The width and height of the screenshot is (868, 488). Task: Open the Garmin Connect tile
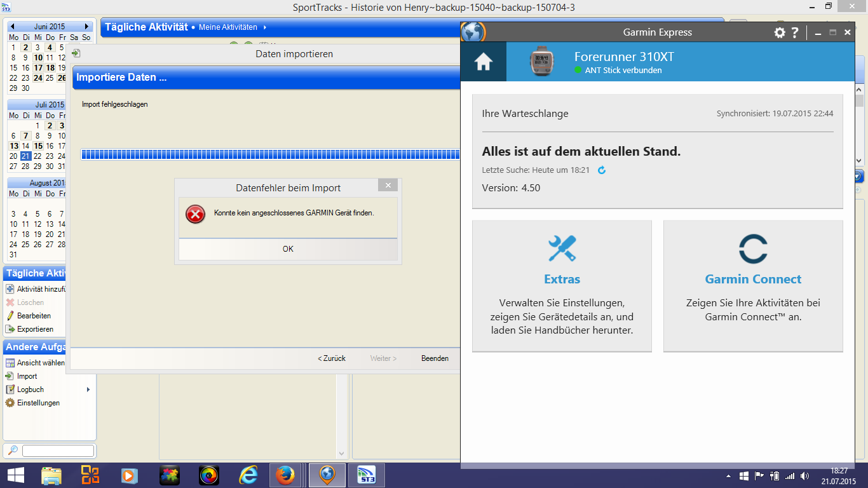coord(753,285)
